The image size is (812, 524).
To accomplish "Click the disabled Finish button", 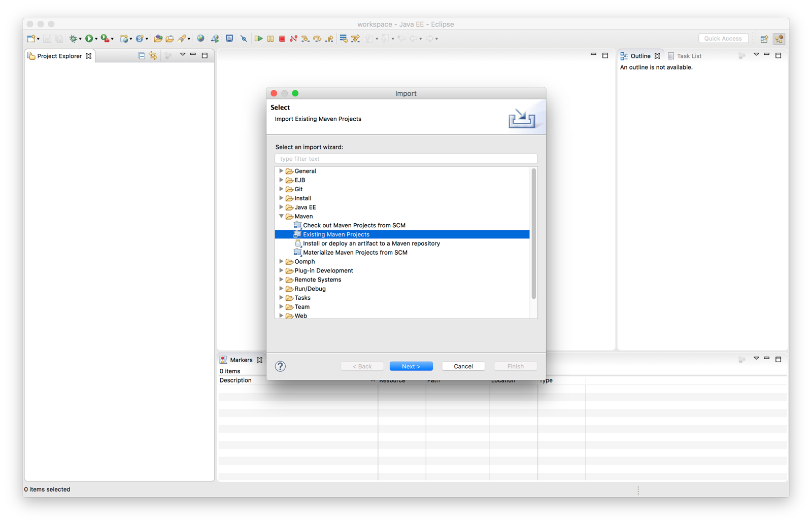I will pos(515,366).
